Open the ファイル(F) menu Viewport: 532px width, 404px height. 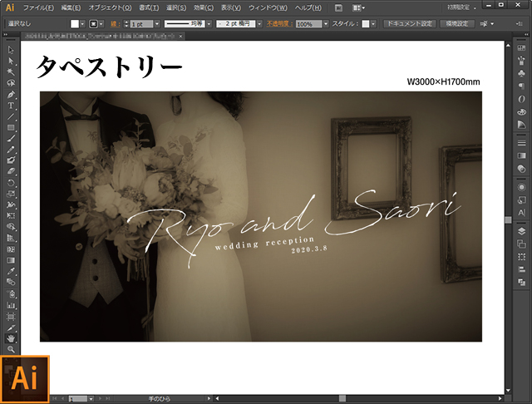(x=38, y=7)
